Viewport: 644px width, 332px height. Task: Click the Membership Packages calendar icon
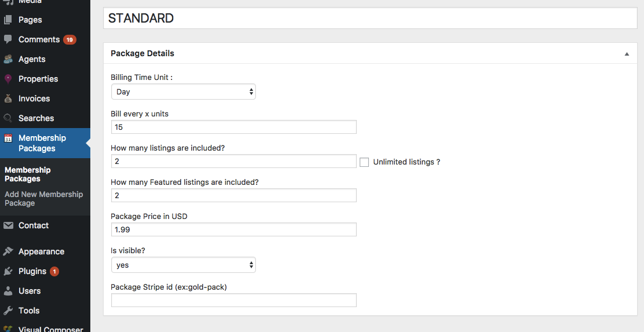click(x=8, y=138)
